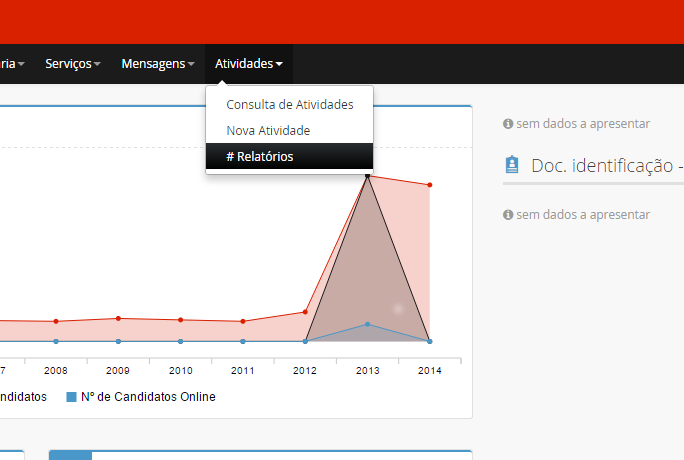Screen dimensions: 684x460
Task: Expand the Serviços dropdown menu
Action: 73,64
